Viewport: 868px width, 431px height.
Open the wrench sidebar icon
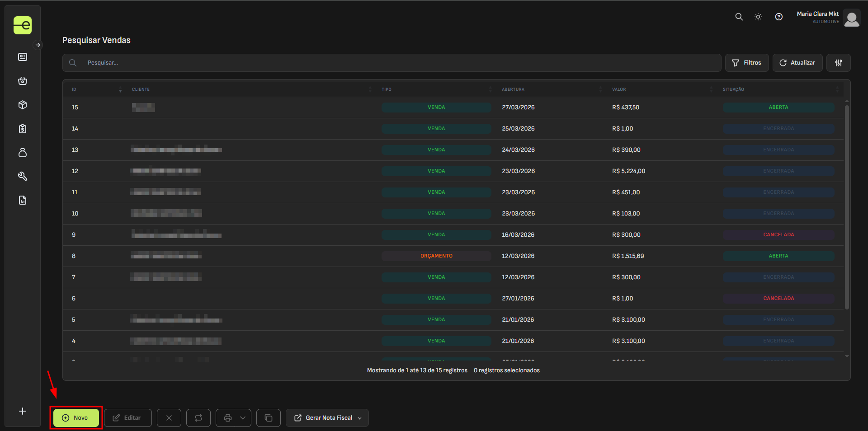pyautogui.click(x=23, y=176)
